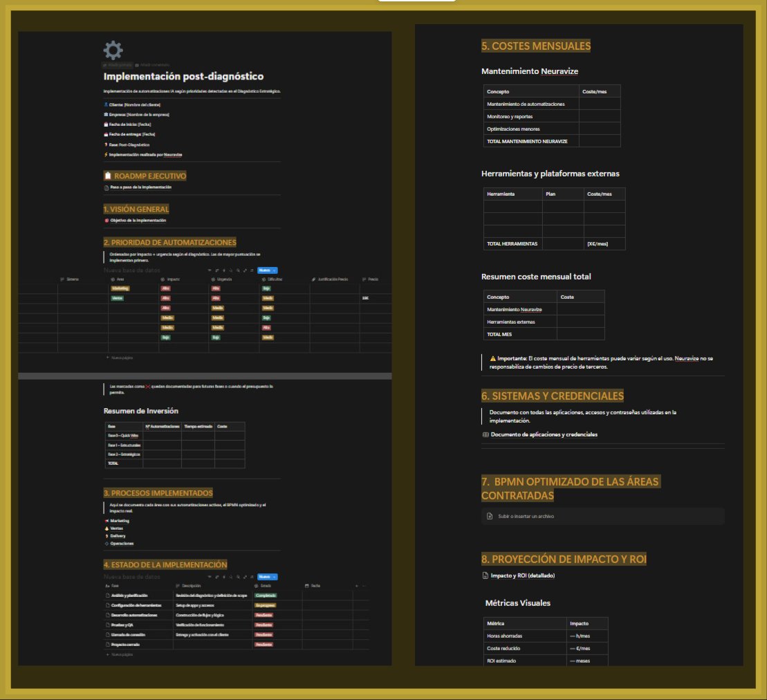Image resolution: width=767 pixels, height=700 pixels.
Task: Expand the blue Nuevo dropdown in the Estado database
Action: click(x=274, y=577)
